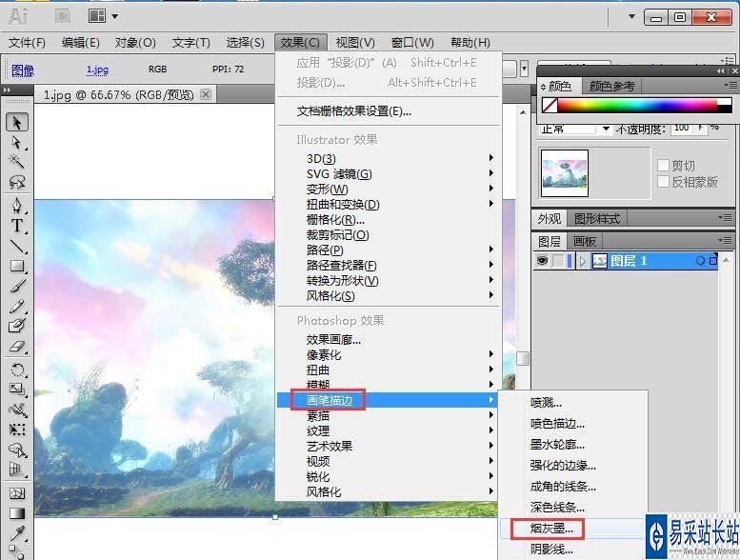740x560 pixels.
Task: Select the Eraser tool
Action: point(17,347)
